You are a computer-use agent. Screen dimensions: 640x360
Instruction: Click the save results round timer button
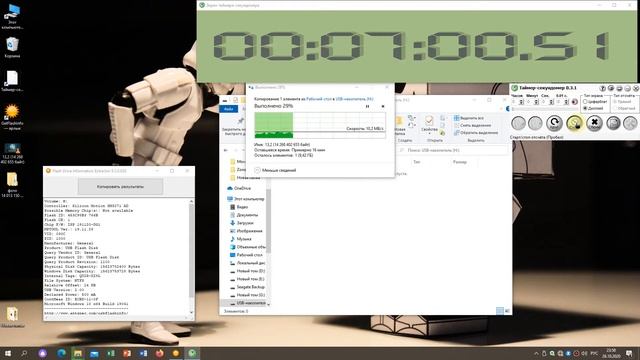coord(613,123)
